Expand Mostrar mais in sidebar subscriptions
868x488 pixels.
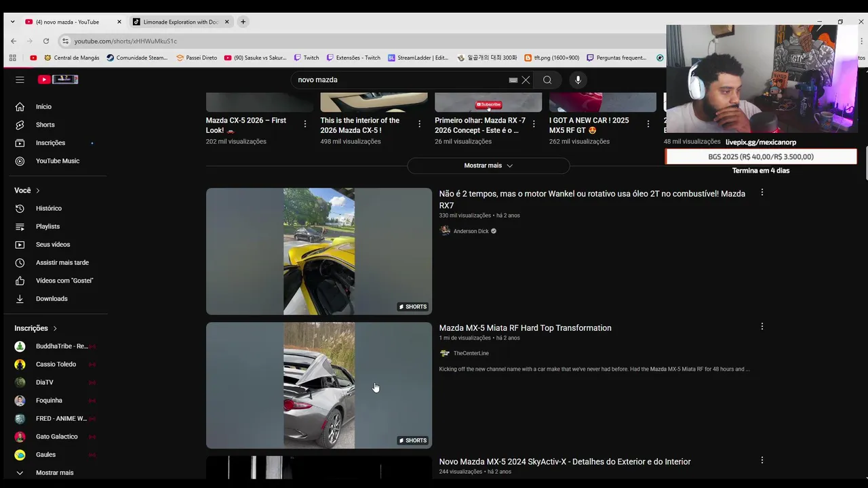(x=54, y=472)
